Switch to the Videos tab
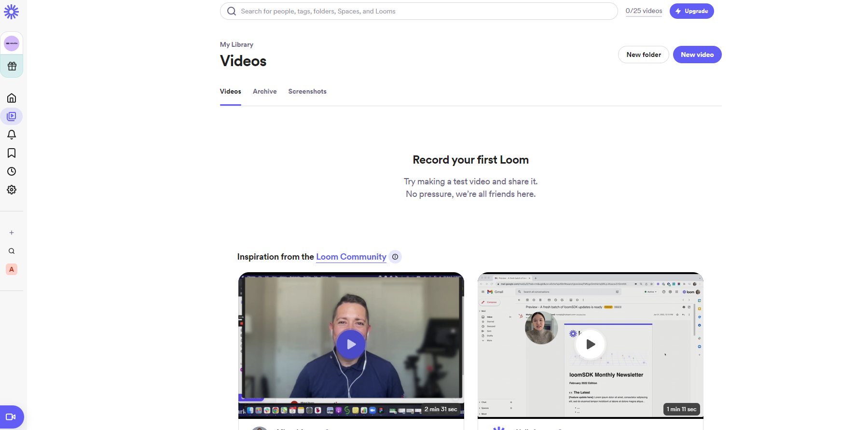The image size is (868, 430). 231,91
